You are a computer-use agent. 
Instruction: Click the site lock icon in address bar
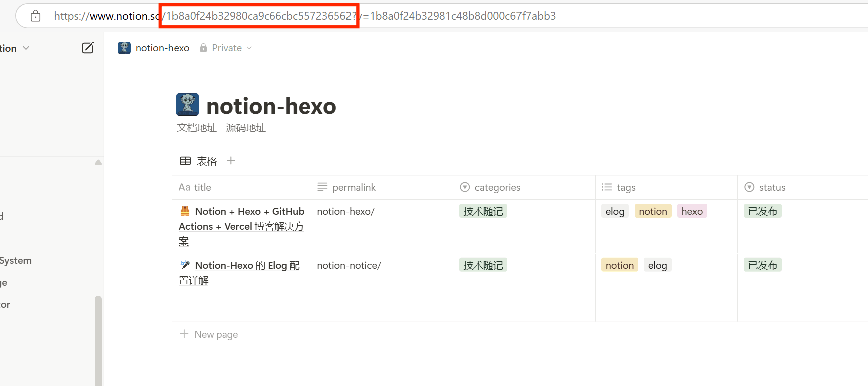point(35,16)
